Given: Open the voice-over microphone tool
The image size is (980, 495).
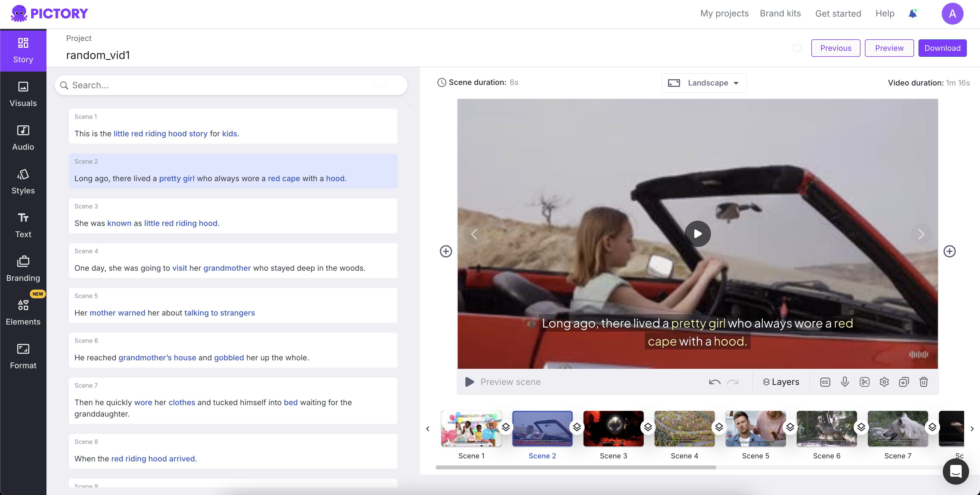Looking at the screenshot, I should [845, 382].
